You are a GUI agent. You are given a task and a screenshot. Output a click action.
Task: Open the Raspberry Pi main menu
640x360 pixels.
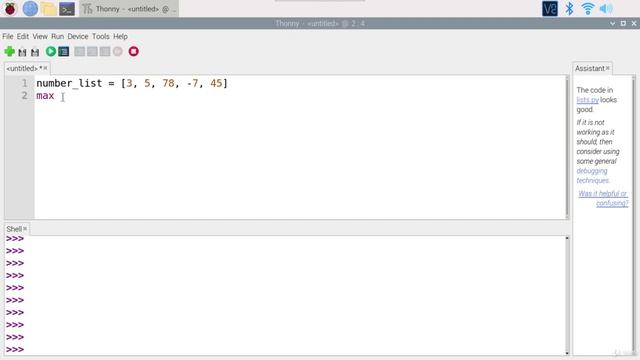[10, 9]
